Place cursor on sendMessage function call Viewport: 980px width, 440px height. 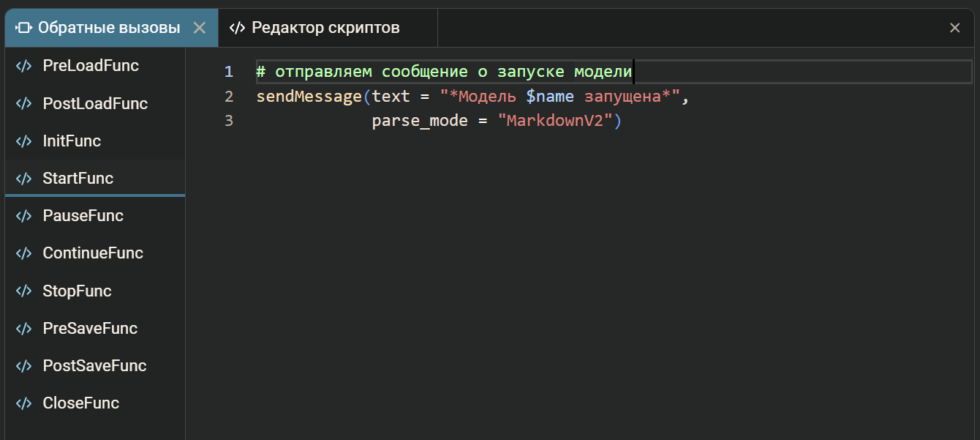tap(309, 97)
